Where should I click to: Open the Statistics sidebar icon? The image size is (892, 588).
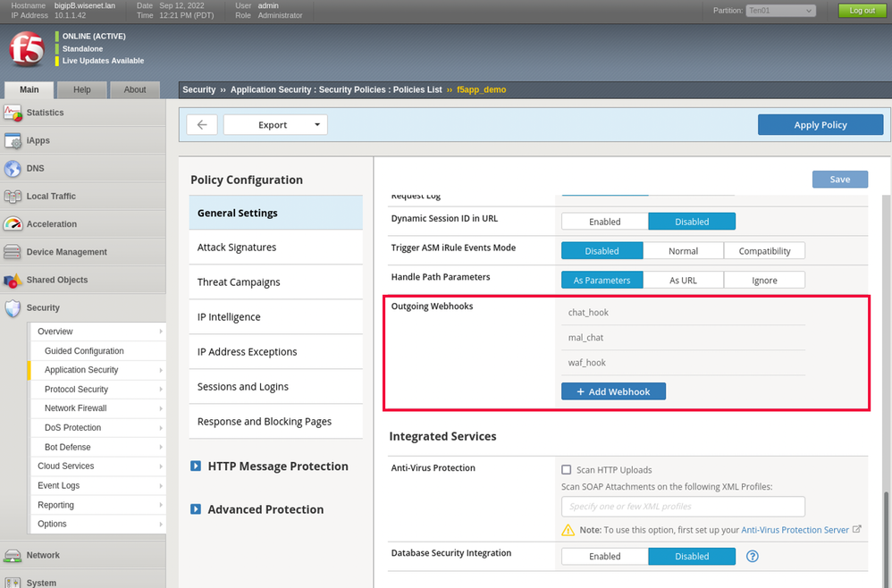13,113
